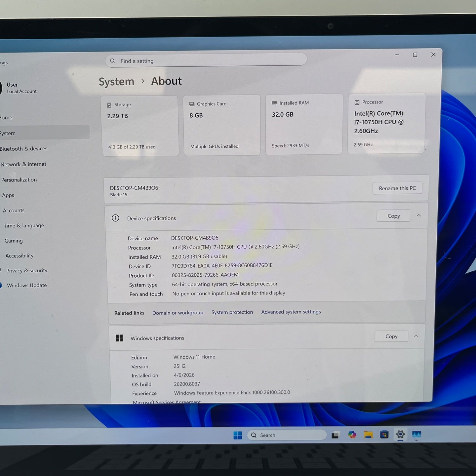The height and width of the screenshot is (476, 476).
Task: Open Task View from the taskbar
Action: (335, 435)
